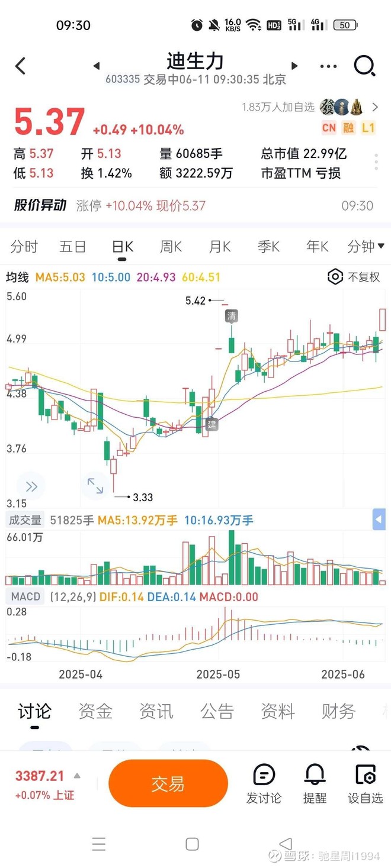The width and height of the screenshot is (391, 868).
Task: Set a price alert with 提醒
Action: [315, 785]
